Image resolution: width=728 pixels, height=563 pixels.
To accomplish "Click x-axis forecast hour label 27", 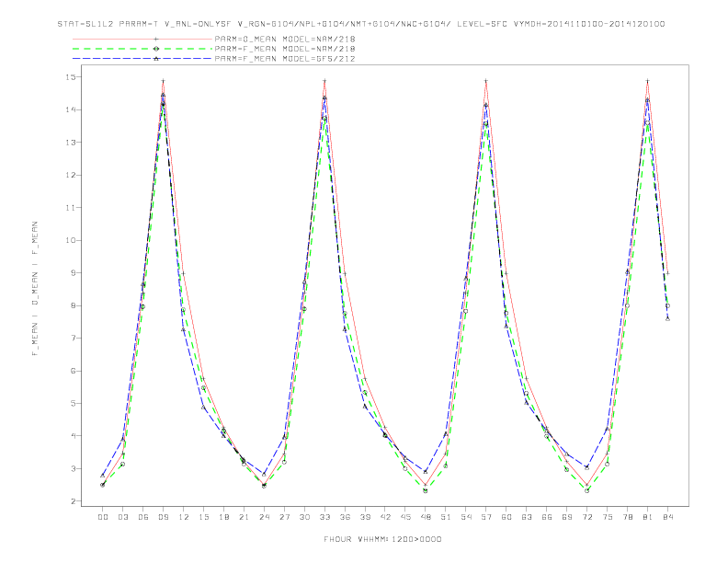I will tap(285, 517).
